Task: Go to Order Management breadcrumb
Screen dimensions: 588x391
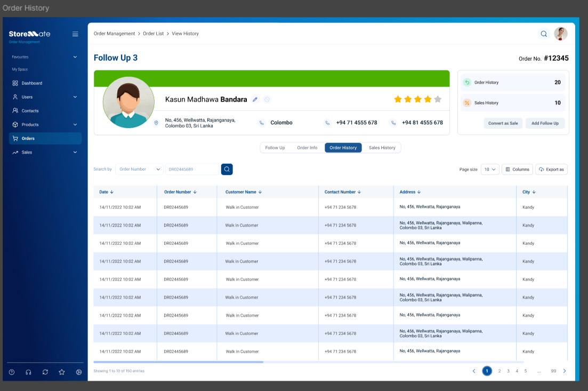Action: 115,34
